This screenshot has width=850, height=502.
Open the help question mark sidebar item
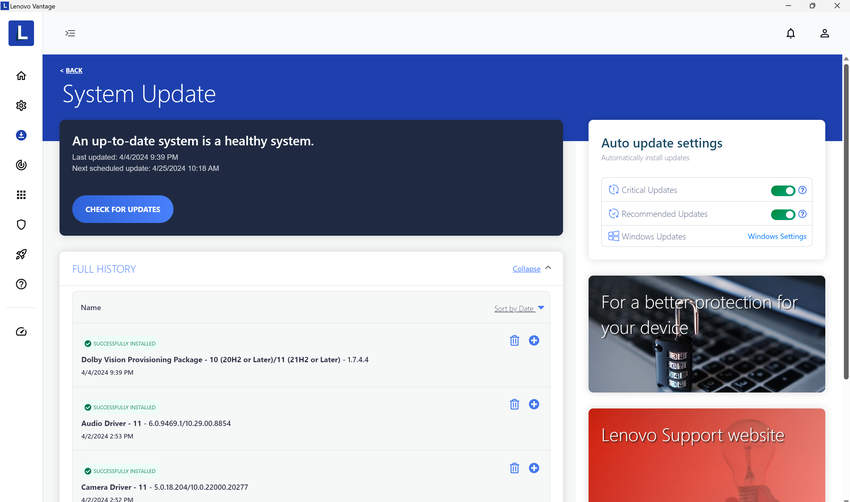pos(21,284)
